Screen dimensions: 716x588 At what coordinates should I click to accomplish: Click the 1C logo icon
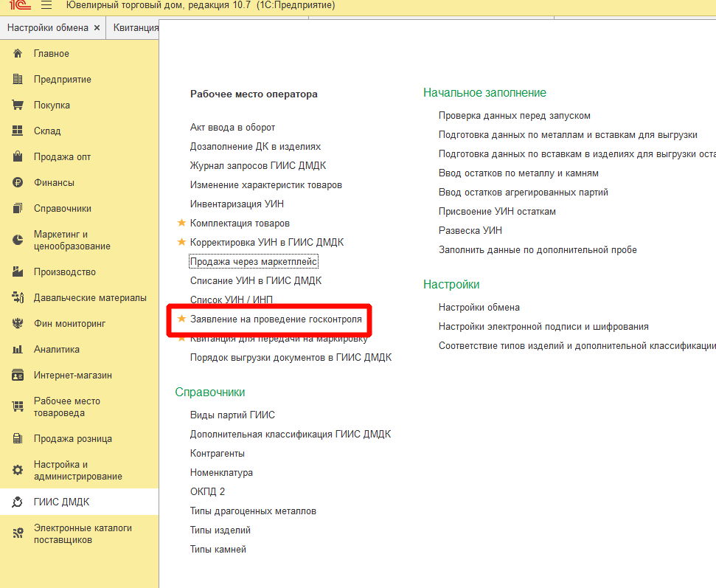pos(20,5)
